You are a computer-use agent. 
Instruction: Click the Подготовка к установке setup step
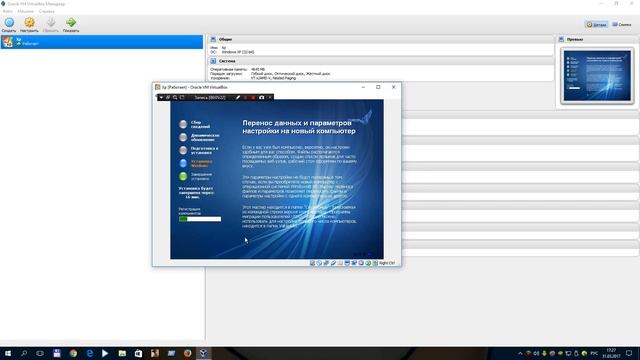coord(204,150)
